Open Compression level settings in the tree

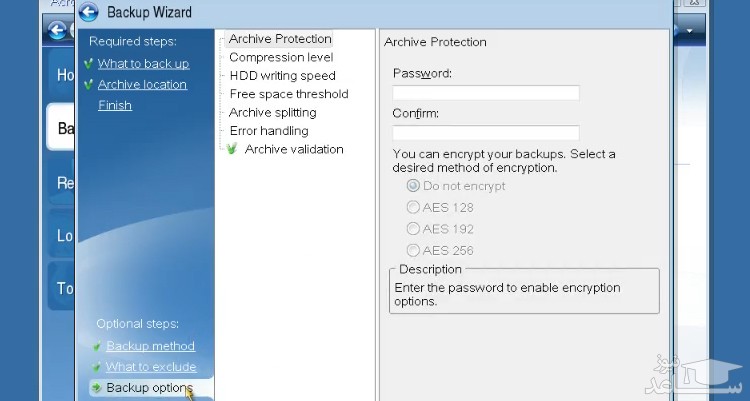[x=281, y=57]
